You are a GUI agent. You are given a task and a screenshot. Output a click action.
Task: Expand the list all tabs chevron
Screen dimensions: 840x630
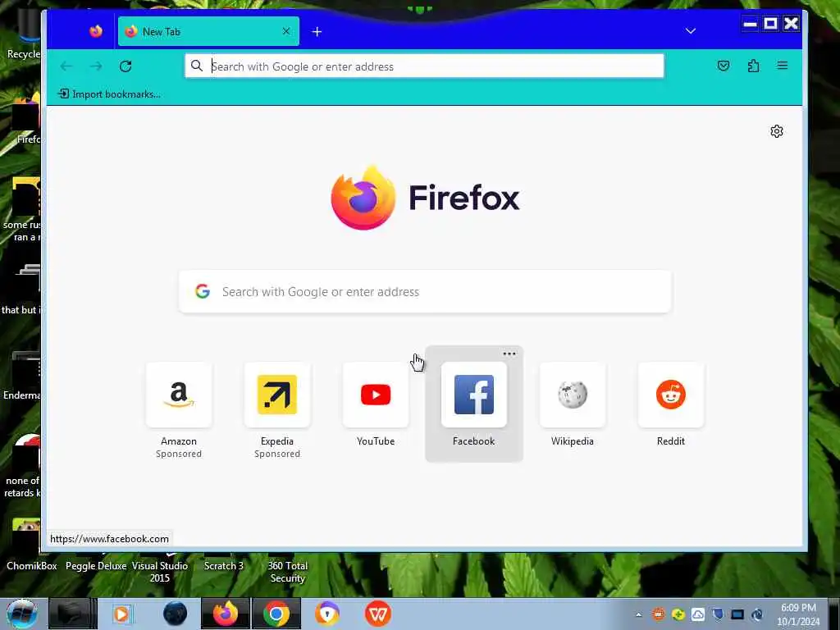point(691,31)
